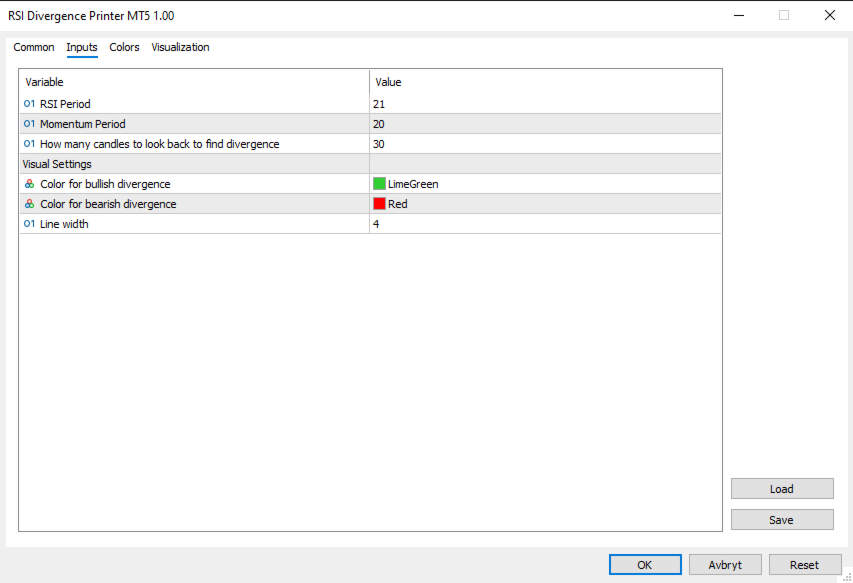The image size is (853, 583).
Task: Click the Reset button
Action: 804,565
